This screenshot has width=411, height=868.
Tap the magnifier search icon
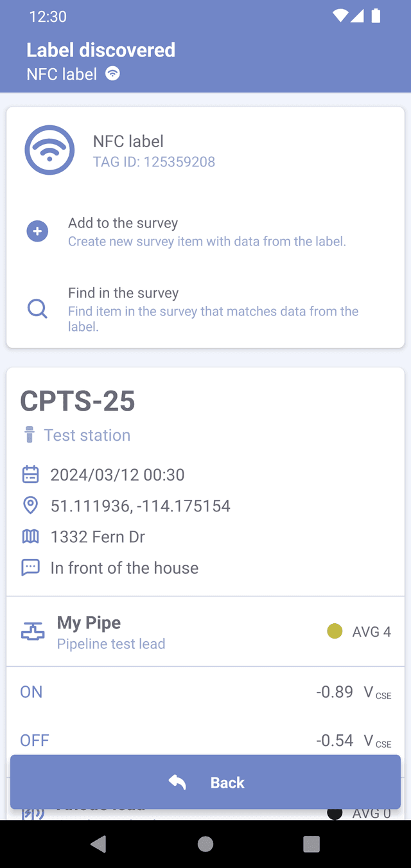[37, 309]
